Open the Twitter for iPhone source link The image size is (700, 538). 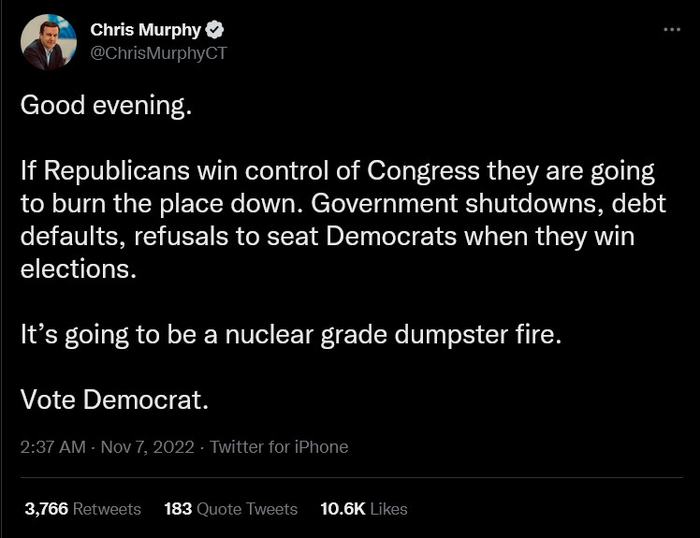(x=279, y=447)
